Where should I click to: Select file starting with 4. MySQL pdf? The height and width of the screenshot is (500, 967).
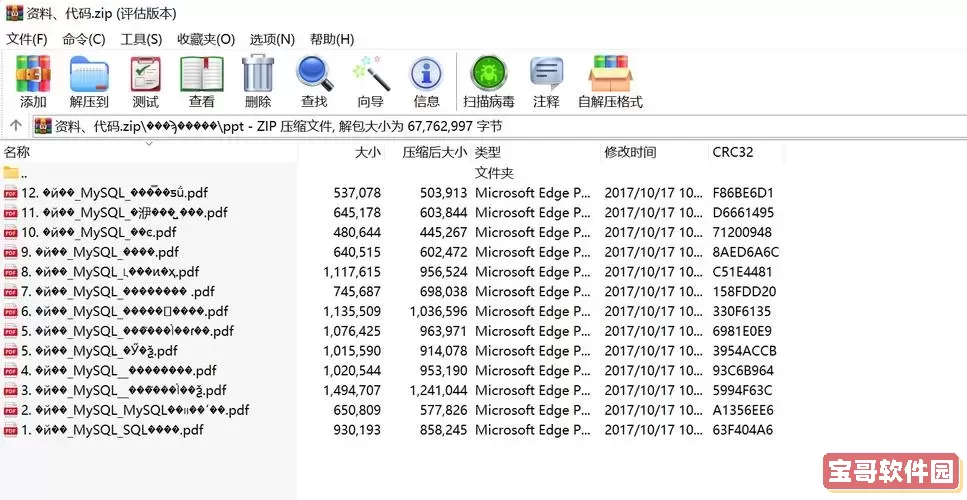(392, 371)
